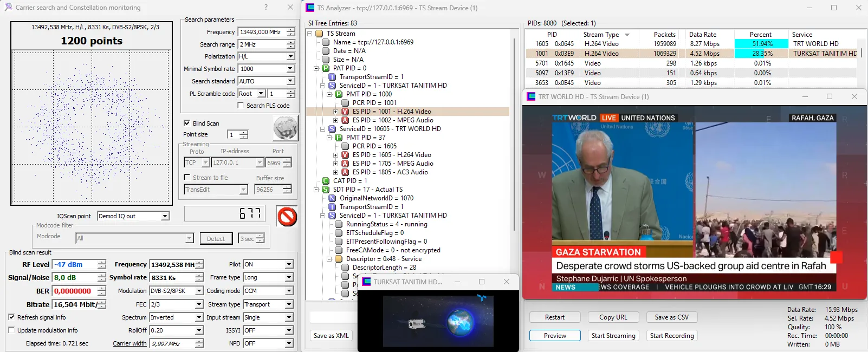Enable Update modulation info checkbox
This screenshot has width=868, height=352.
(x=11, y=330)
